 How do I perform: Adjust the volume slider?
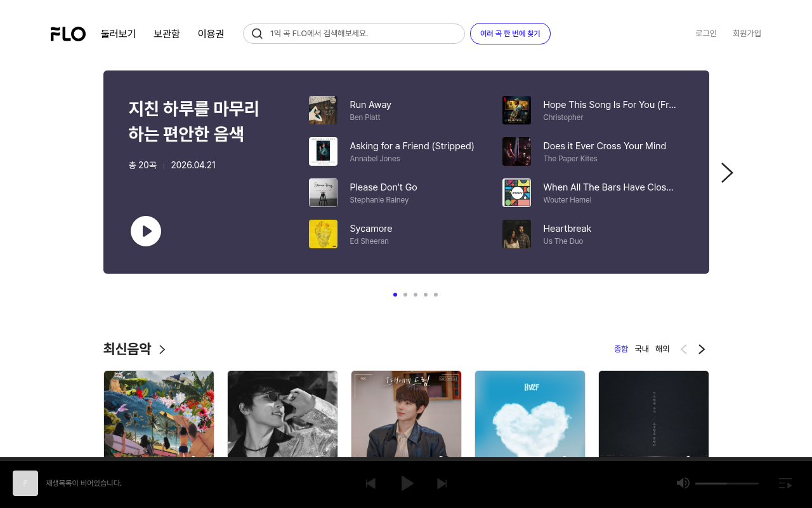click(x=727, y=483)
